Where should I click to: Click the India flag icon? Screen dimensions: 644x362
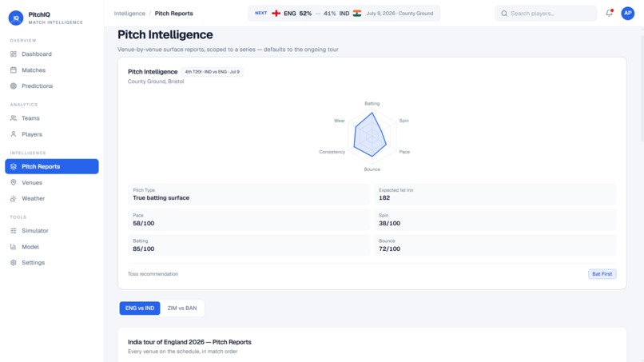coord(357,13)
